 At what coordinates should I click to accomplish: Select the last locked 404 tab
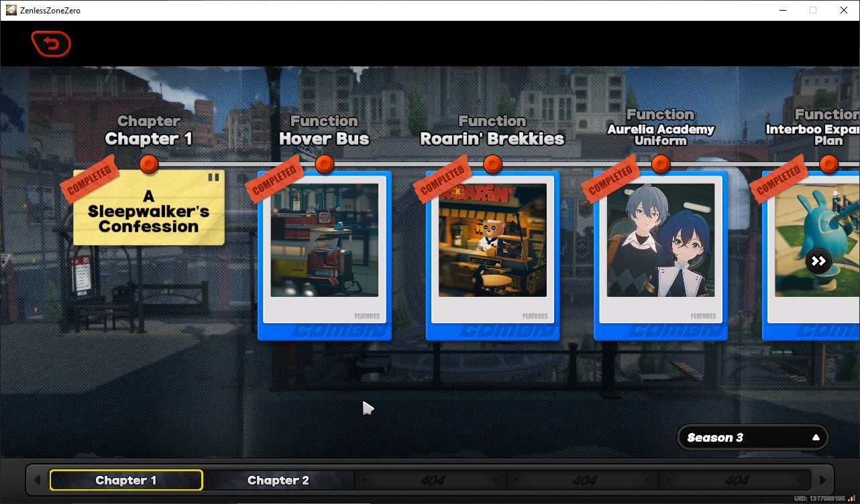[x=735, y=480]
